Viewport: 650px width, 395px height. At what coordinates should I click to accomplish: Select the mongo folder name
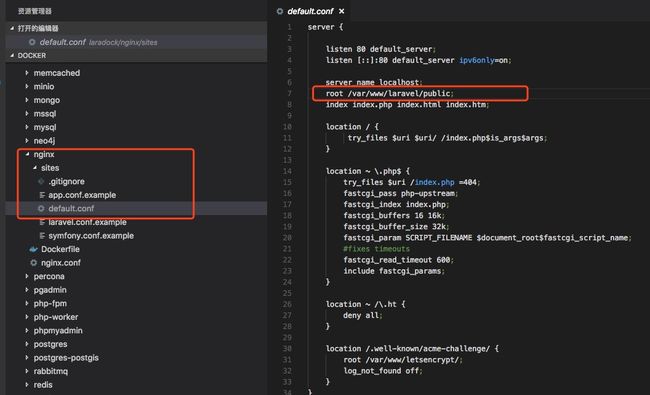pyautogui.click(x=47, y=100)
